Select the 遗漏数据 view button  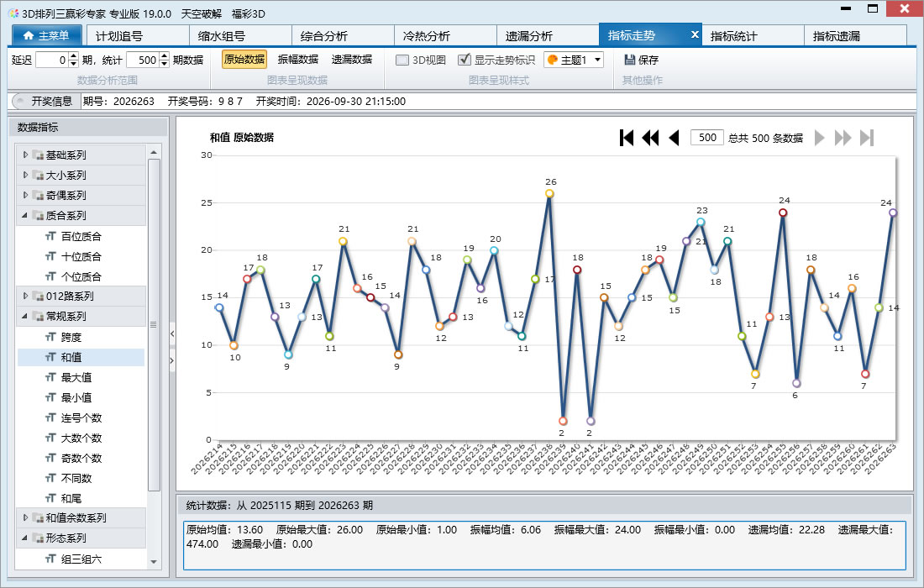click(x=352, y=60)
